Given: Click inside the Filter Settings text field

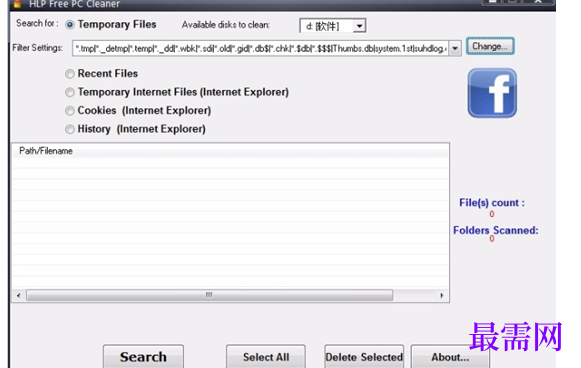Looking at the screenshot, I should point(260,49).
